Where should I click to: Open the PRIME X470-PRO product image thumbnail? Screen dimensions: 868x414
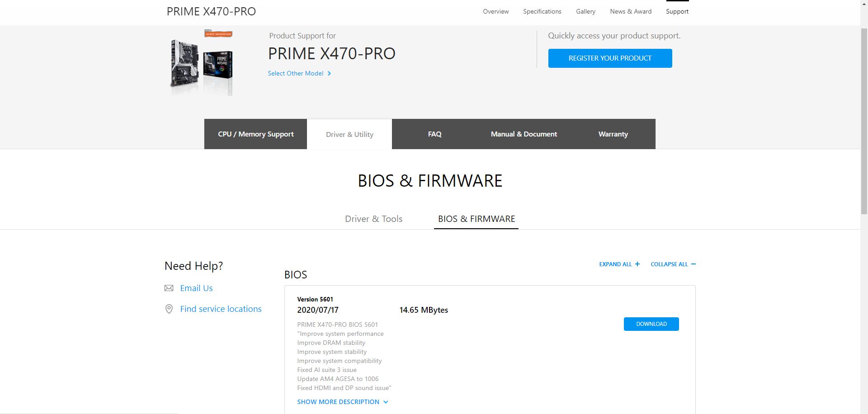pos(201,63)
